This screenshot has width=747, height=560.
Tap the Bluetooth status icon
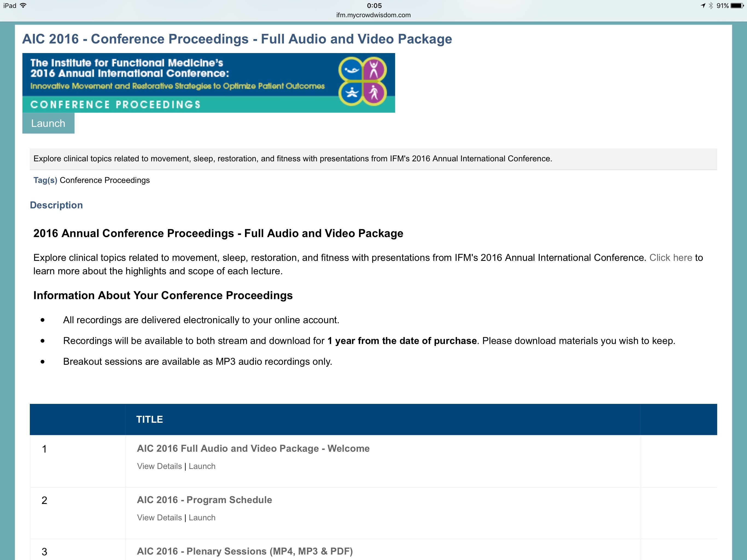click(x=711, y=6)
